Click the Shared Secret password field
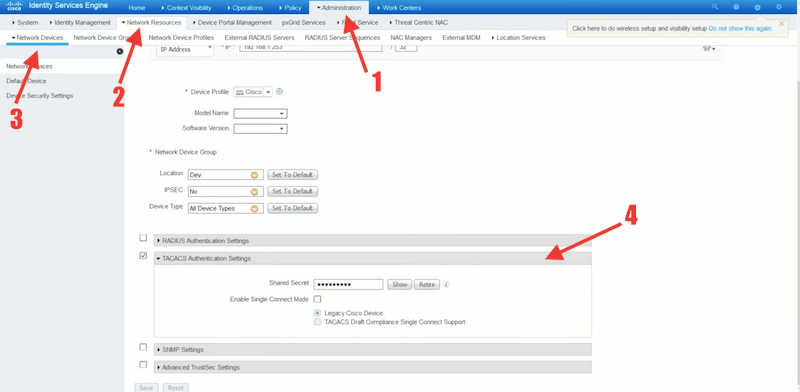Viewport: 800px width, 392px height. pyautogui.click(x=348, y=285)
